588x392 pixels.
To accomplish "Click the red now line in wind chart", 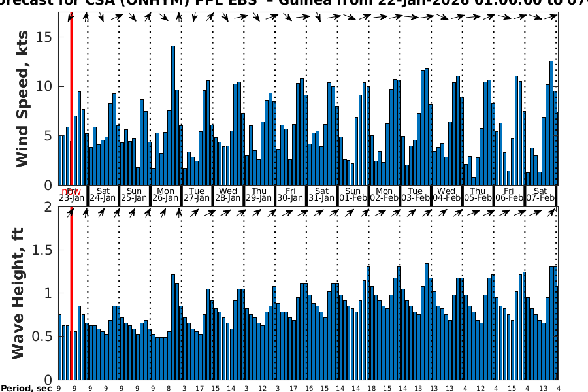I will [71, 98].
